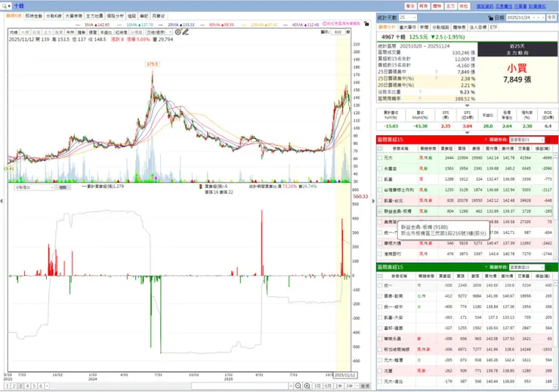Switch to 個股分析 tab
The width and height of the screenshot is (559, 392).
pos(115,16)
